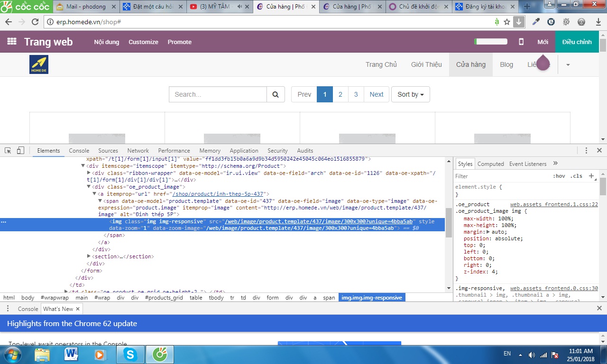Collapse the oe_product_image div node
Viewport: 607px width, 364px height.
[89, 187]
